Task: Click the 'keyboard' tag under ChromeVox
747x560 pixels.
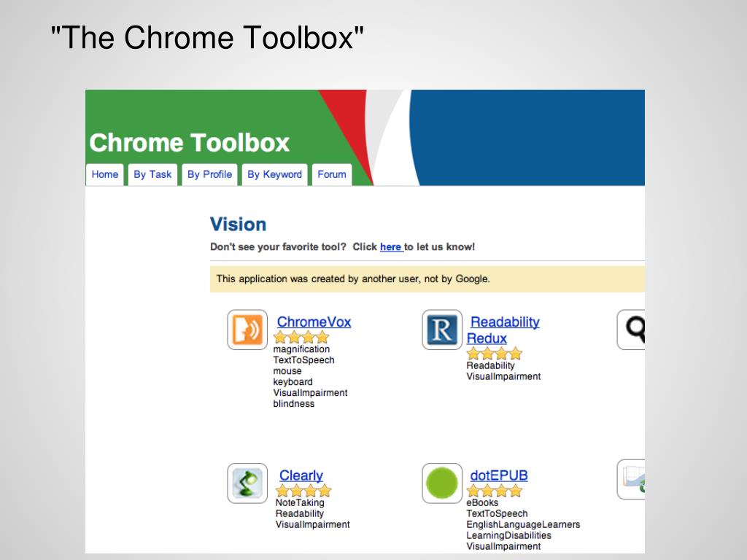Action: [293, 382]
